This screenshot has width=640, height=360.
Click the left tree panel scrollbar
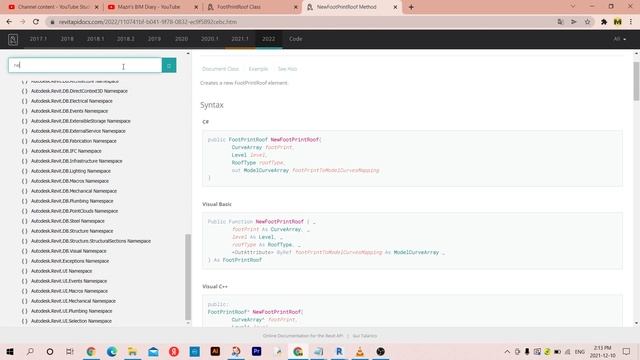(x=188, y=277)
